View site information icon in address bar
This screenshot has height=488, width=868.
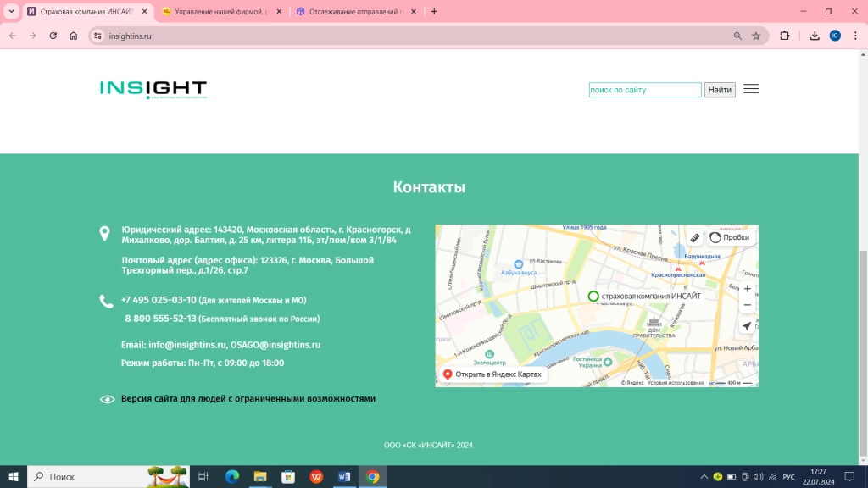[x=97, y=36]
